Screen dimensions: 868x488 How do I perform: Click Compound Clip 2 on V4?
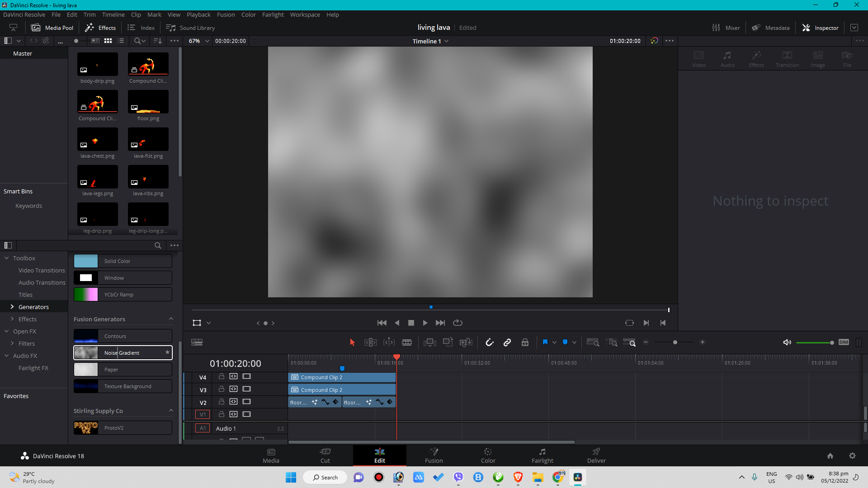[x=342, y=377]
